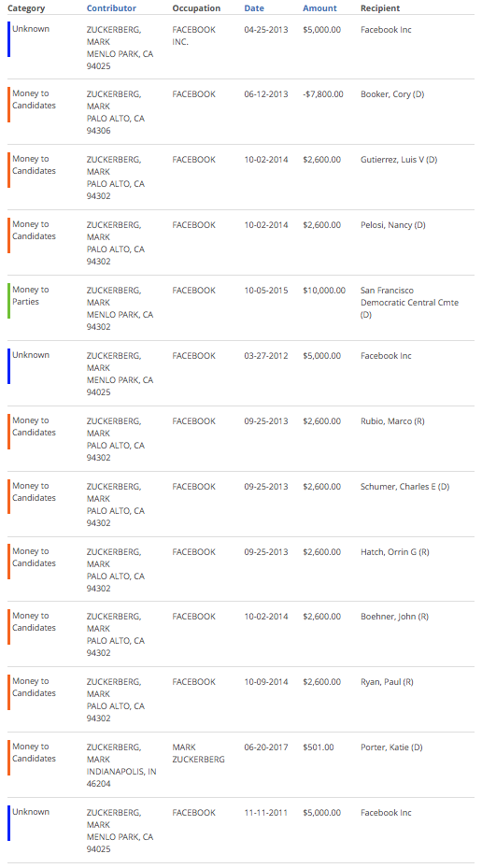Click the amount $501.00
Screen dimensions: 482x868
pyautogui.click(x=319, y=747)
